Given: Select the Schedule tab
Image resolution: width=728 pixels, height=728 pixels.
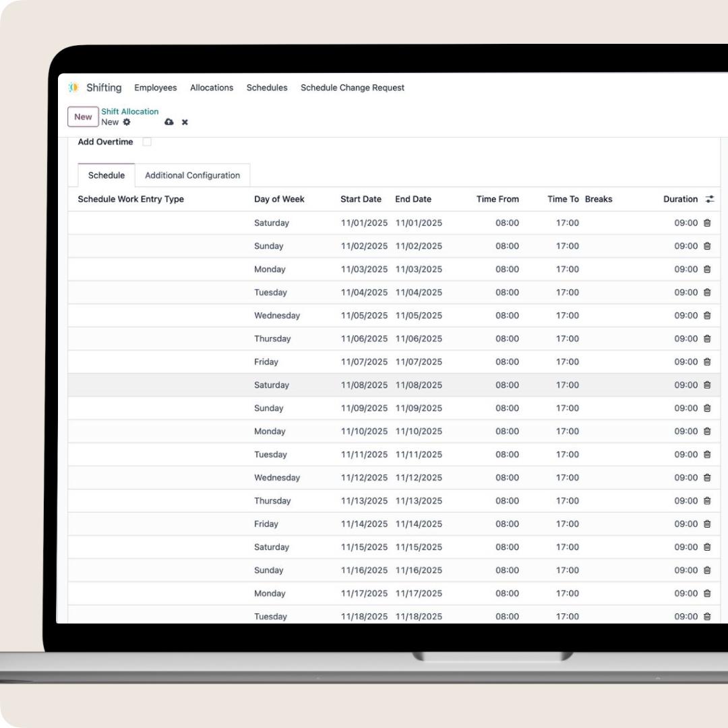Looking at the screenshot, I should (x=107, y=175).
